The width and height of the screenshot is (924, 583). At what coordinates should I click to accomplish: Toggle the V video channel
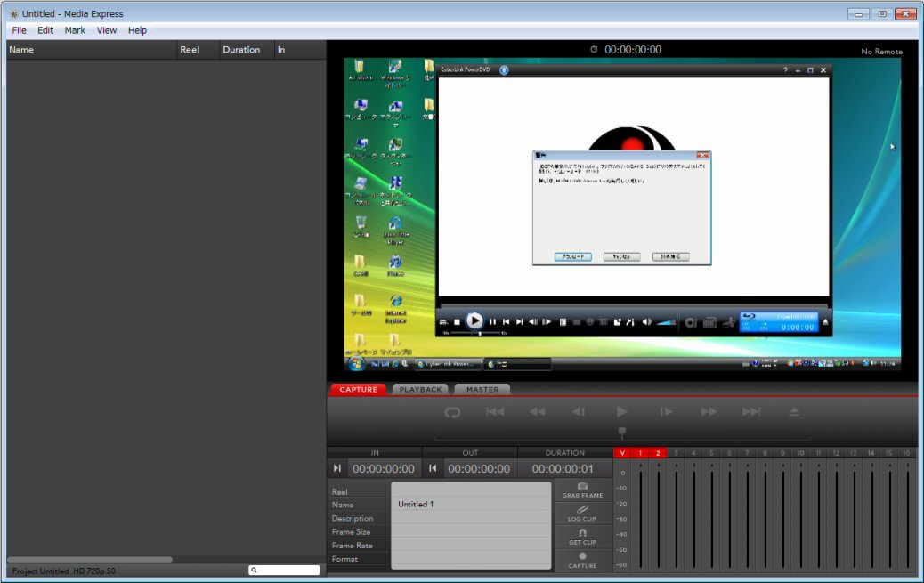pyautogui.click(x=622, y=453)
